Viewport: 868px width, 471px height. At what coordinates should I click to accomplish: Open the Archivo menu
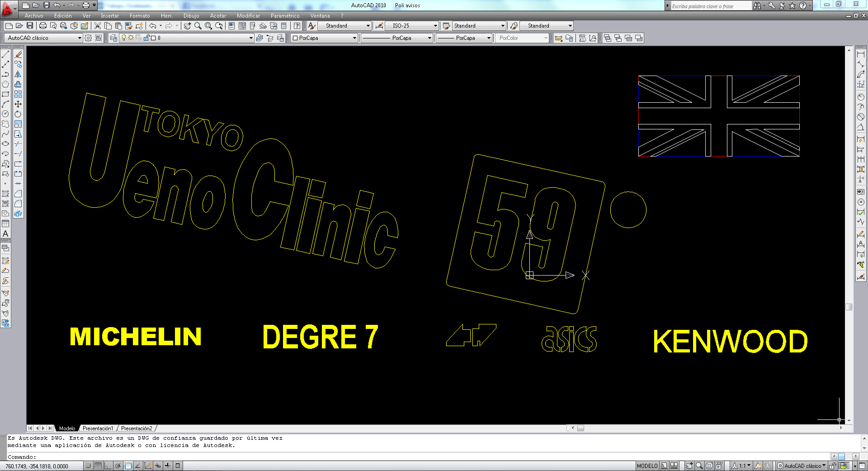[x=34, y=16]
